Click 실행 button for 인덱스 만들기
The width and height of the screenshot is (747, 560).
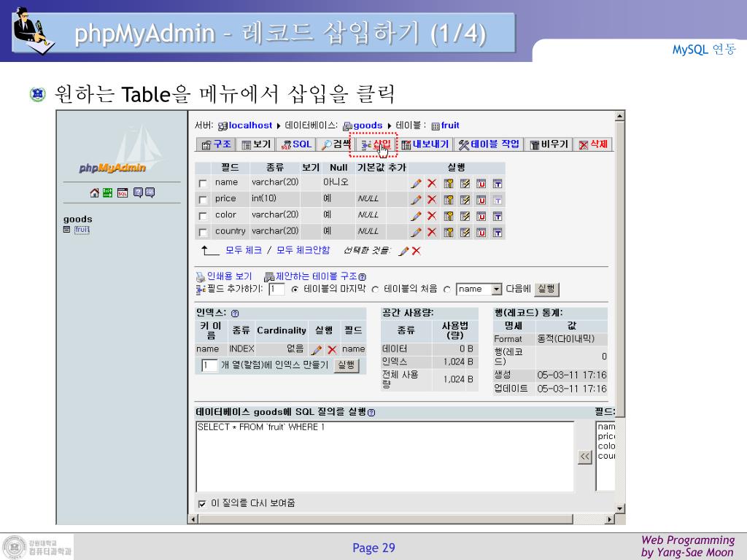347,365
